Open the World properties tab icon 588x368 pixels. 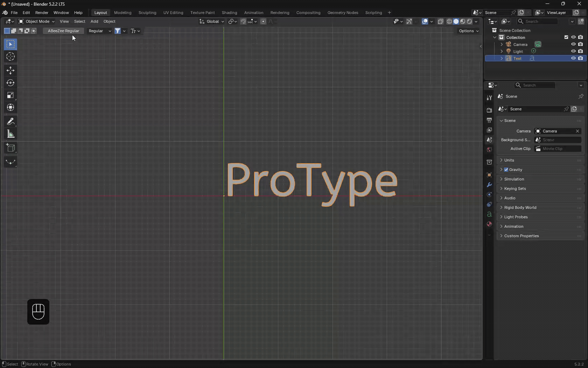[x=489, y=150]
